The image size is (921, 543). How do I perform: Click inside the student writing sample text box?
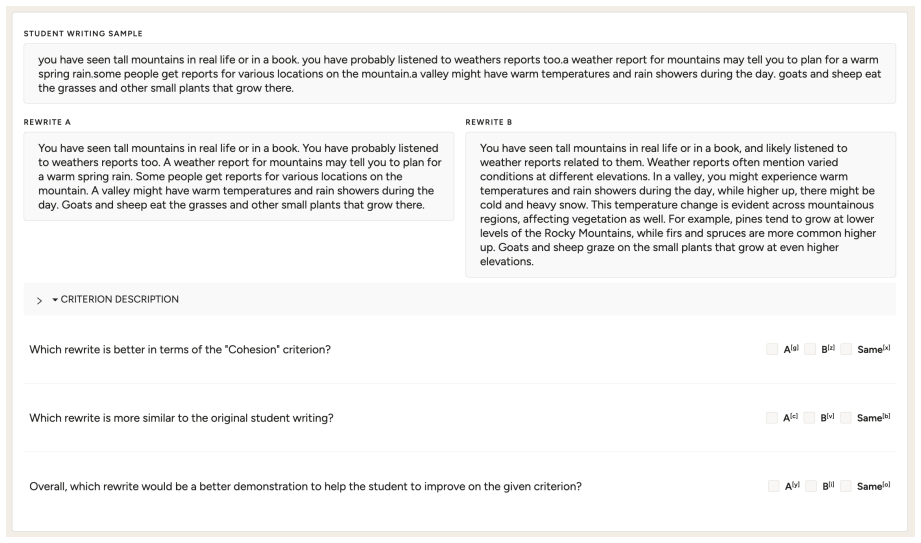click(459, 73)
